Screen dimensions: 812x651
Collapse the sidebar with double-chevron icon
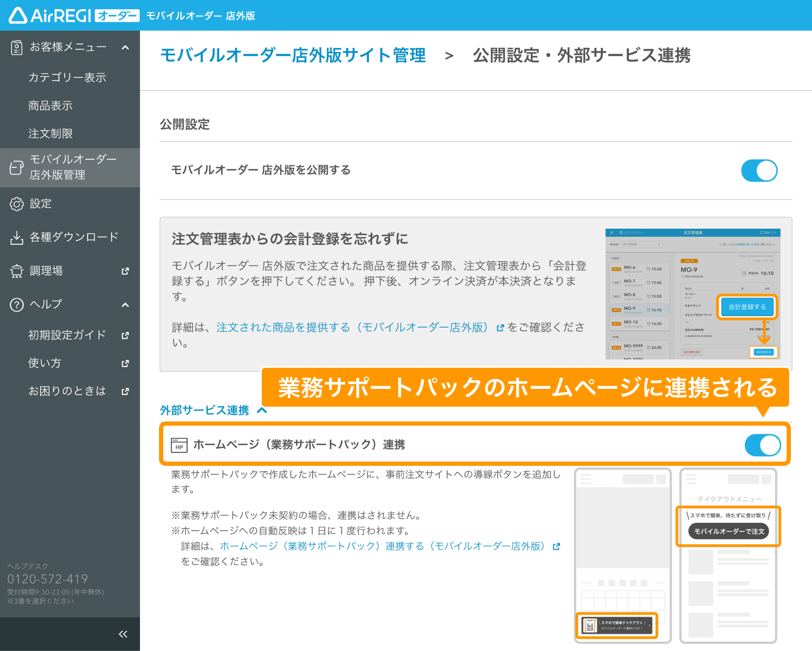click(x=123, y=634)
